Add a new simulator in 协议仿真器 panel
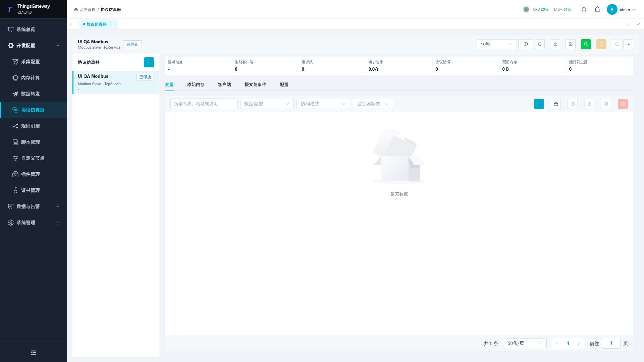Screen dimensions: 644x362 click(x=149, y=62)
